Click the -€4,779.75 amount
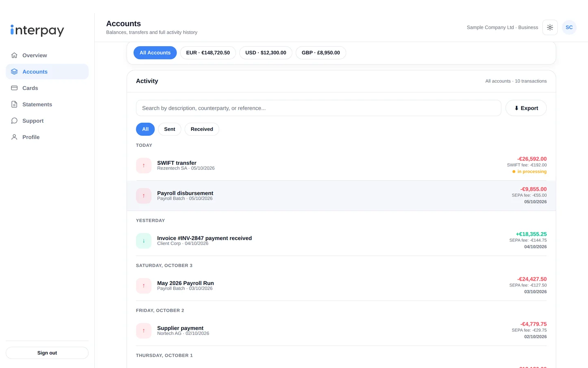Viewport: 588px width, 368px height. tap(533, 324)
